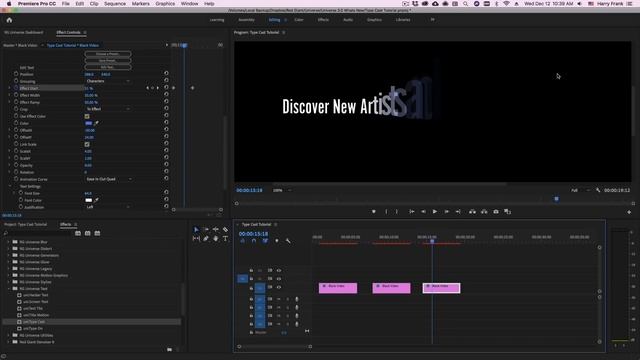Switch to the Color workspace tab

[299, 20]
